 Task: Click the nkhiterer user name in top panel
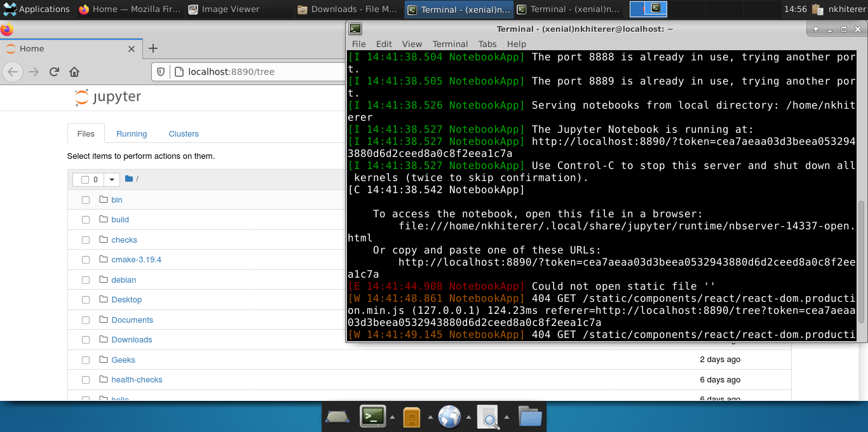click(x=847, y=10)
